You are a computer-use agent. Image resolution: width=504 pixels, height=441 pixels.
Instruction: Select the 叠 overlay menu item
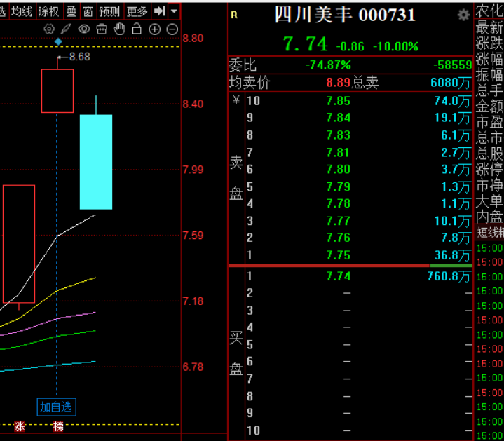(71, 12)
